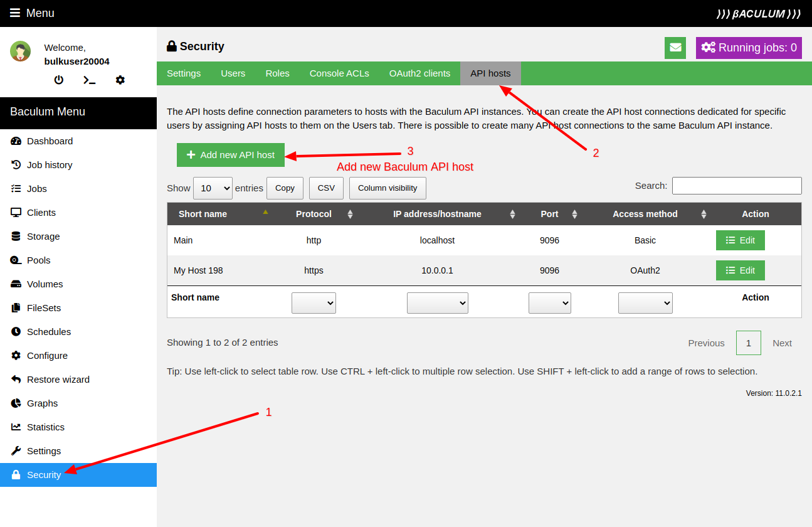Focus the Search input field
The width and height of the screenshot is (812, 527).
click(737, 186)
